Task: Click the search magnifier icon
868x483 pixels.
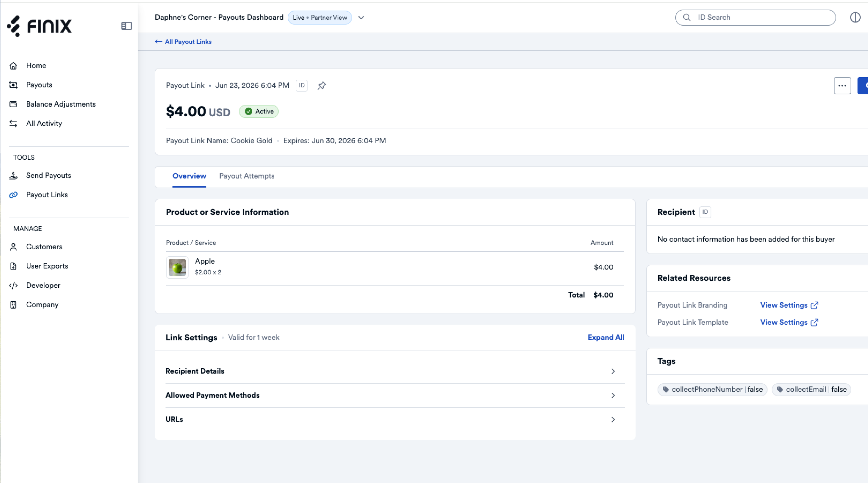Action: pyautogui.click(x=686, y=17)
